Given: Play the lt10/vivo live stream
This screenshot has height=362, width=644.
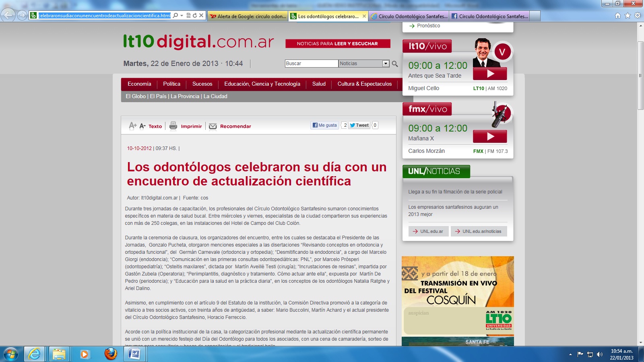Looking at the screenshot, I should tap(490, 74).
